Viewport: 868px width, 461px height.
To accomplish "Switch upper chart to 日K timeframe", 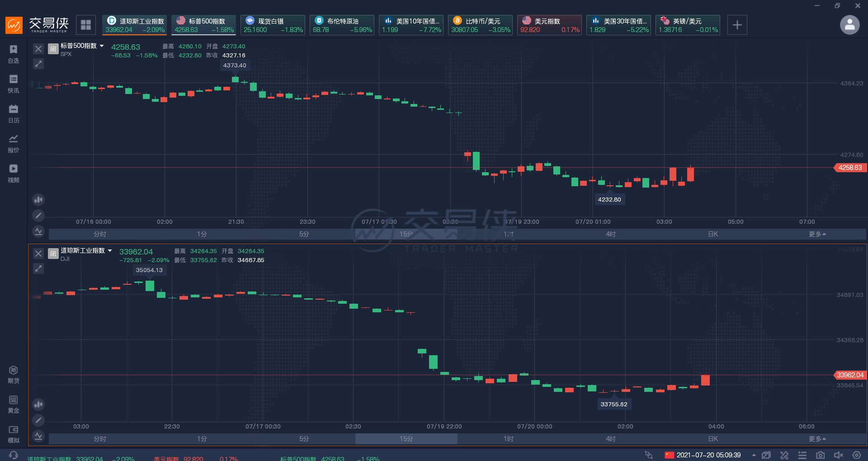I will [x=713, y=234].
